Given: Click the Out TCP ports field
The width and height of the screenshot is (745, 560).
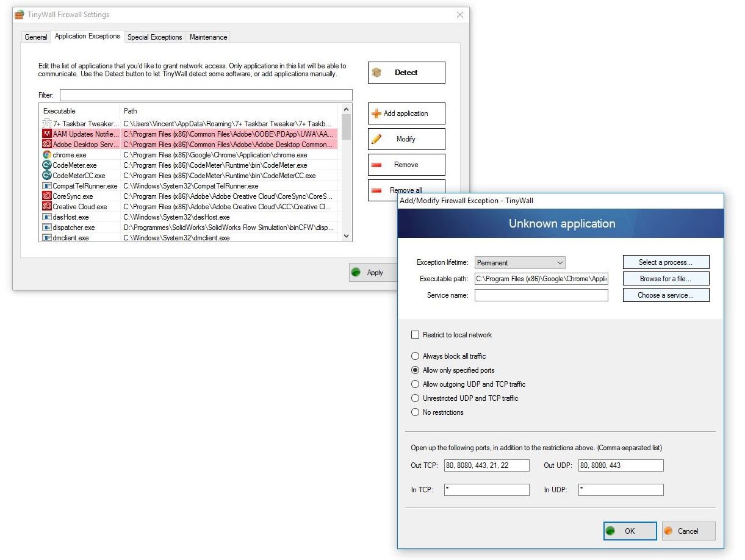Looking at the screenshot, I should (x=487, y=465).
